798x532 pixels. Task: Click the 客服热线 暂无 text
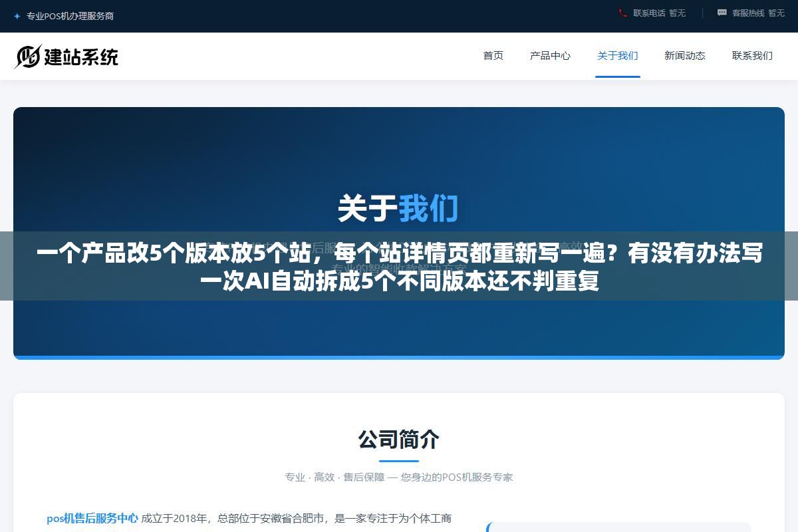coord(758,13)
